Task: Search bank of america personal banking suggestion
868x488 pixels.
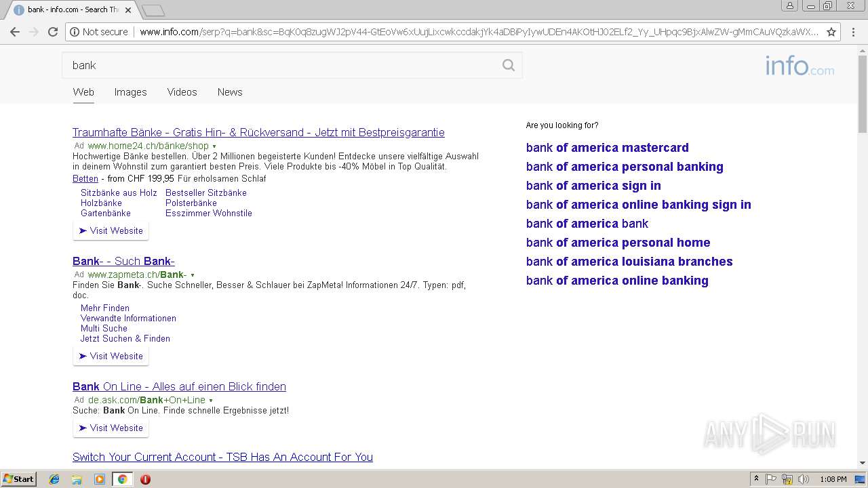Action: [x=625, y=167]
